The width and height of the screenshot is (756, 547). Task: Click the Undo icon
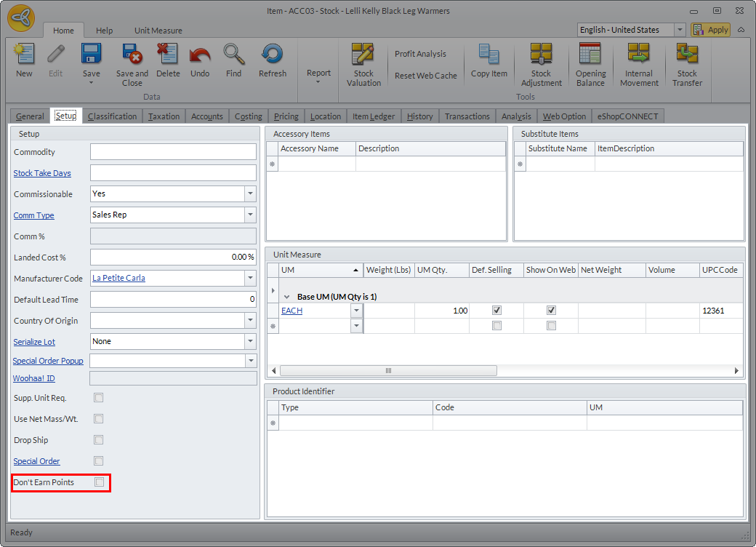point(200,60)
